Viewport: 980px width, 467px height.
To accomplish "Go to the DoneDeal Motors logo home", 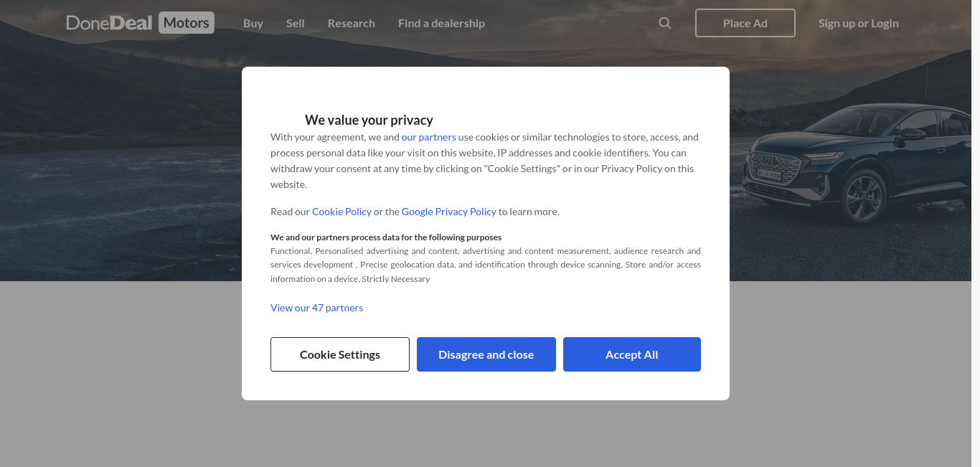I will [x=140, y=23].
